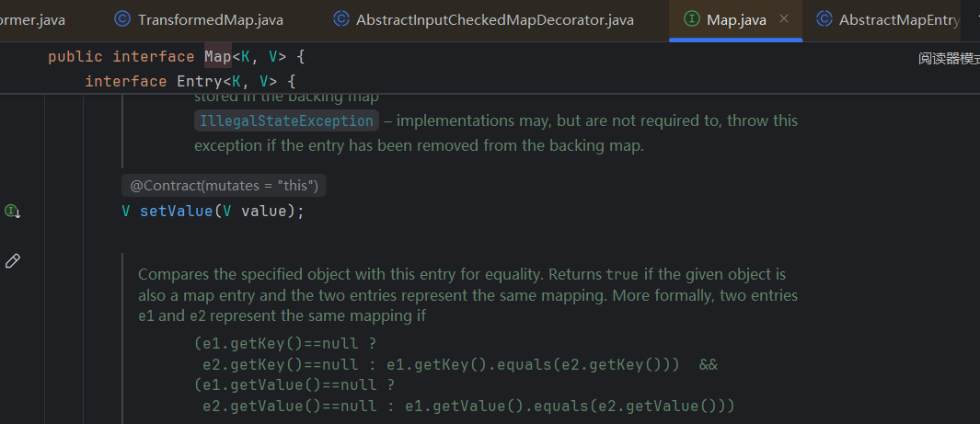Close the Map.java editor tab

[784, 19]
